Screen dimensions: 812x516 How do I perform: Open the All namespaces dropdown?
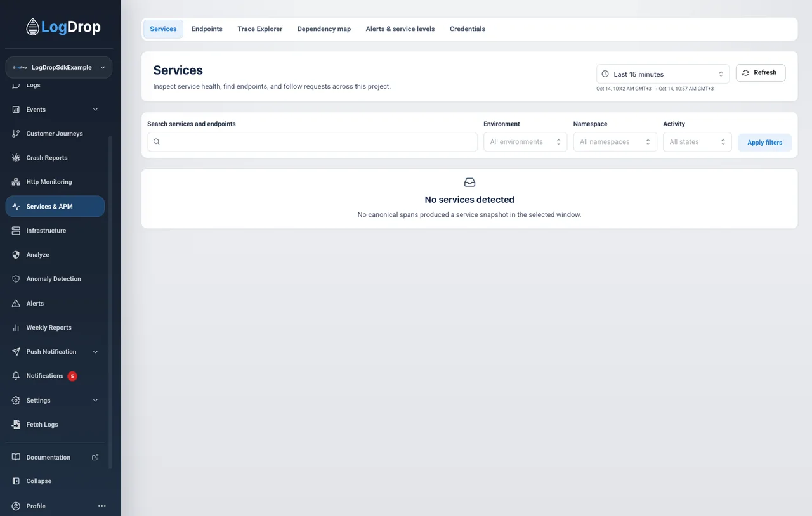tap(615, 142)
